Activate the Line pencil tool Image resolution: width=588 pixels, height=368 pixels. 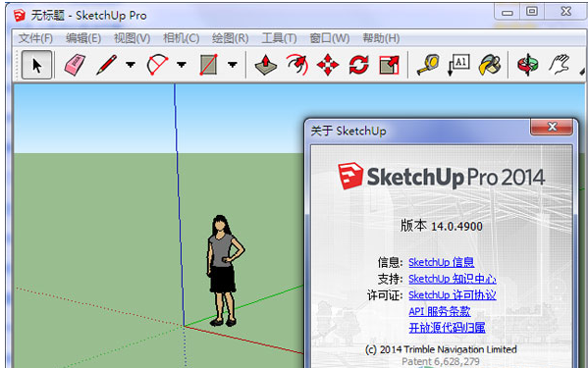tap(106, 65)
